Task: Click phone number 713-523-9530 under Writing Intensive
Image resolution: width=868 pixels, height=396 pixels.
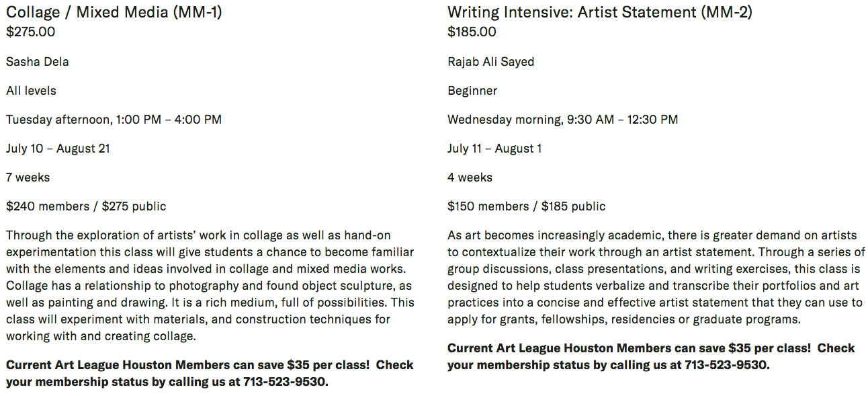Action: tap(726, 365)
